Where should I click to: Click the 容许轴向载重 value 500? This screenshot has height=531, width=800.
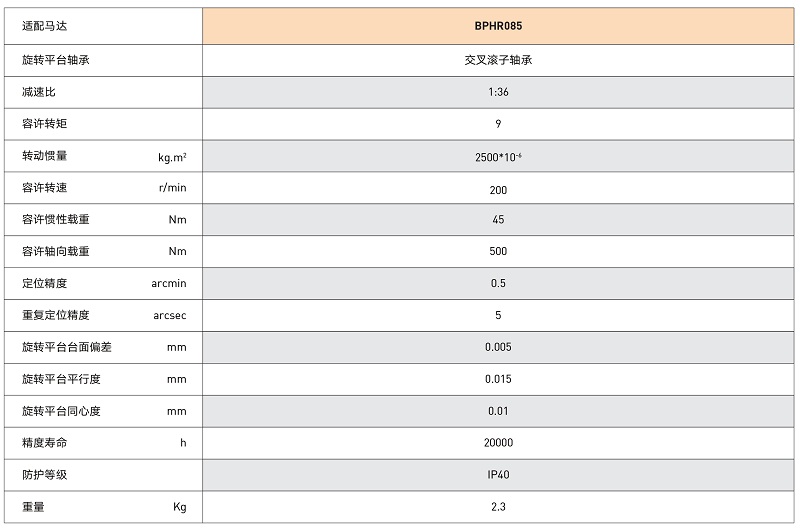pos(498,252)
